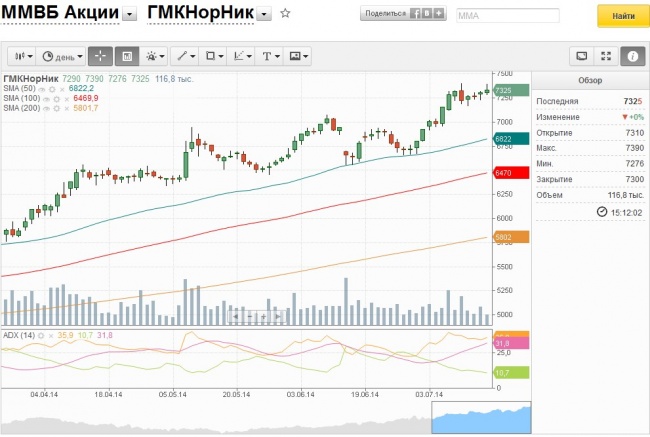The image size is (650, 437).
Task: Zoom in chart with plus button
Action: tap(264, 317)
